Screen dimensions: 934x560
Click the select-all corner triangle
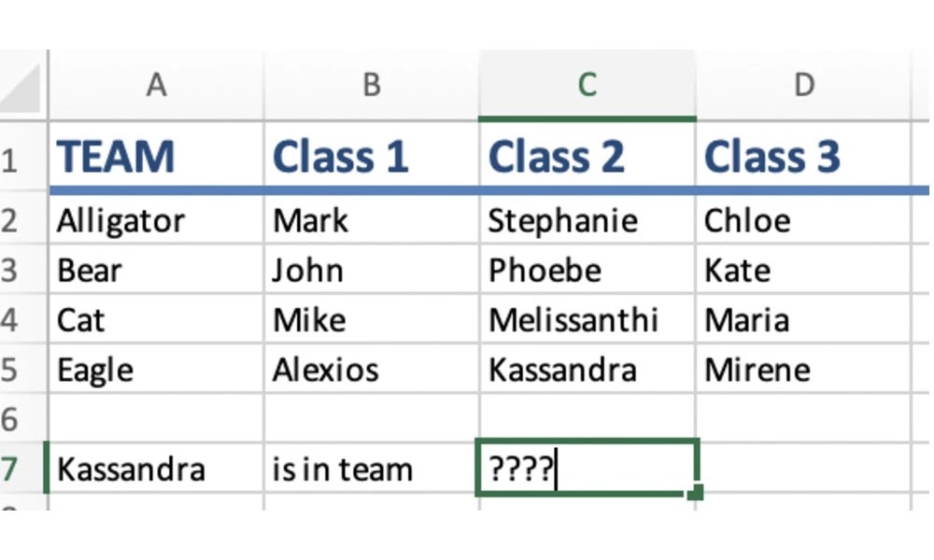click(x=21, y=88)
